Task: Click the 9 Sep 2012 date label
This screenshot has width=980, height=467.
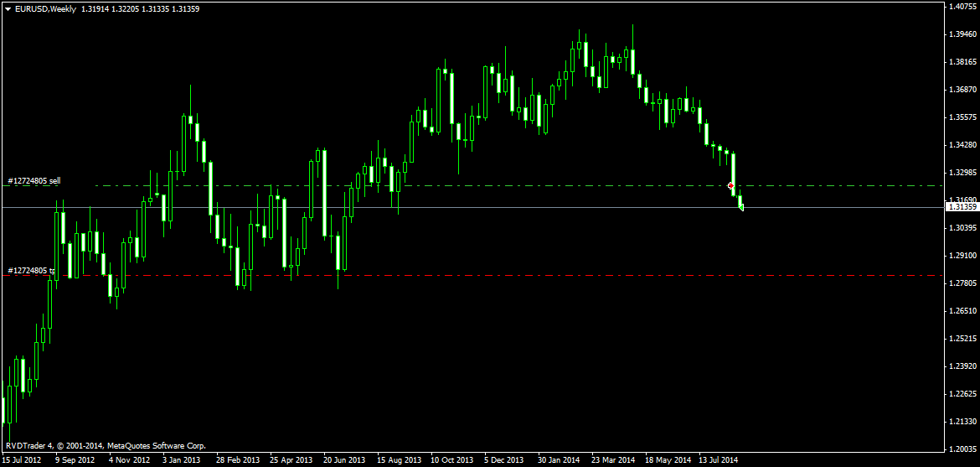Action: (x=75, y=459)
